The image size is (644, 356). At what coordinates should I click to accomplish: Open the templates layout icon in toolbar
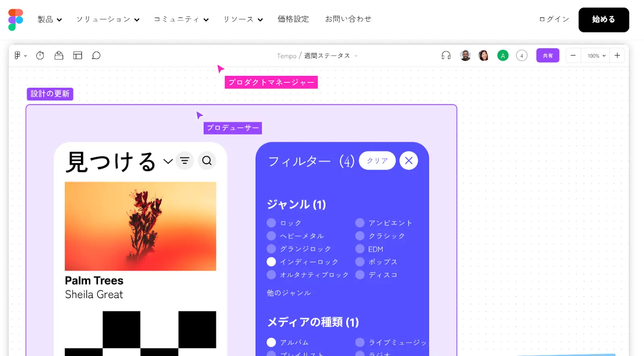coord(78,56)
